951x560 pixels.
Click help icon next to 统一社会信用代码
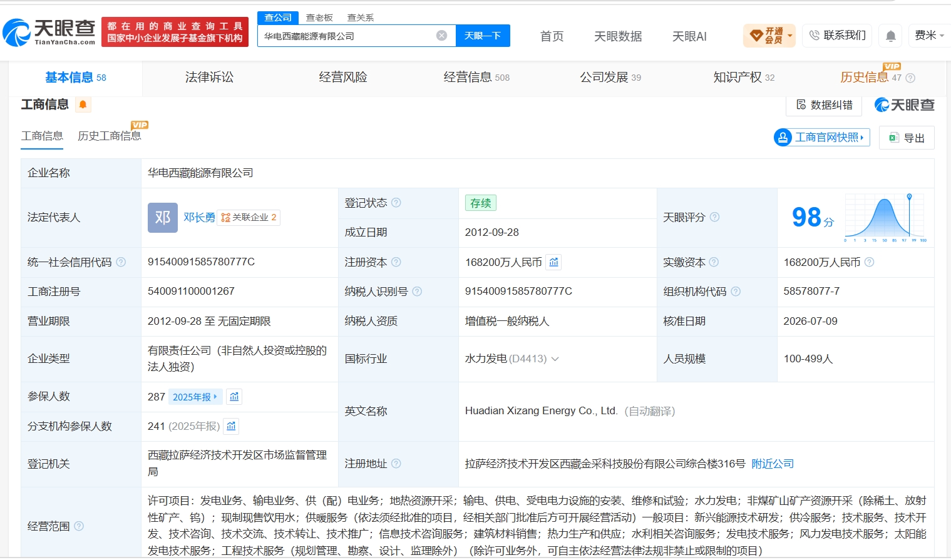point(121,262)
